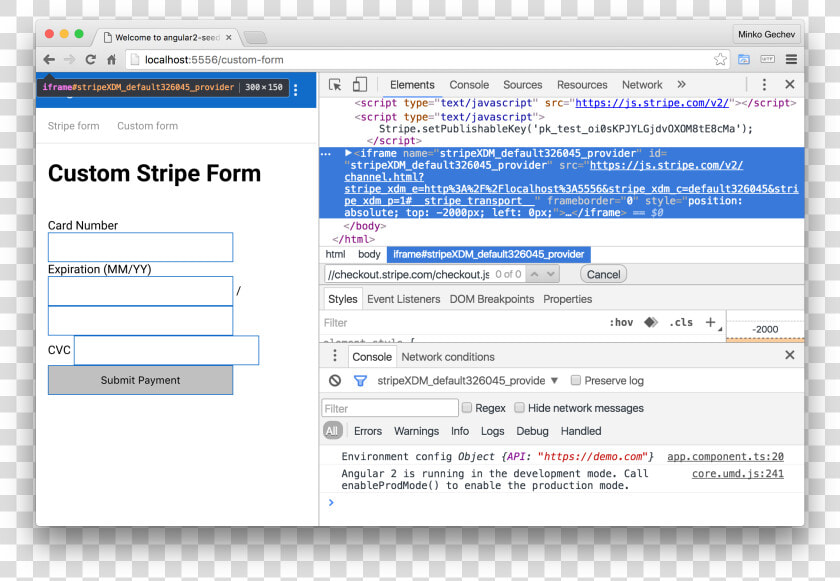
Task: Filter console by Debug
Action: click(532, 431)
